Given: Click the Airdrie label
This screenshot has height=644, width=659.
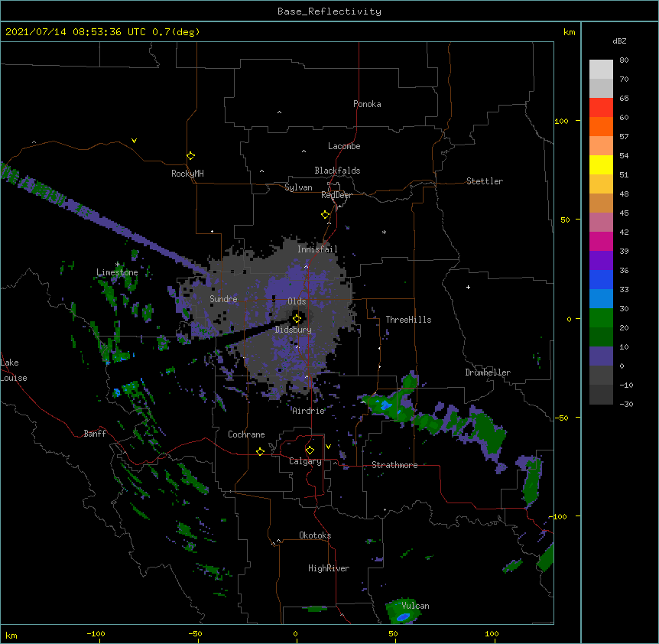Looking at the screenshot, I should point(309,411).
